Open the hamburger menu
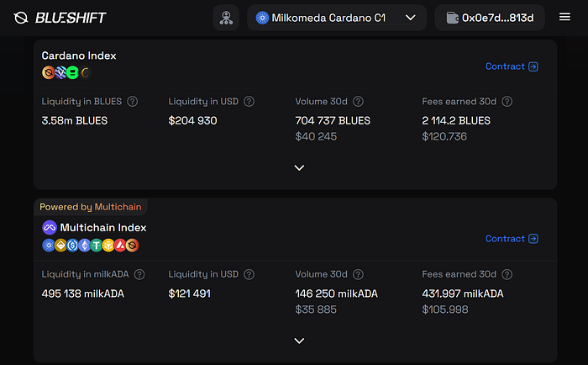588x365 pixels. point(564,18)
